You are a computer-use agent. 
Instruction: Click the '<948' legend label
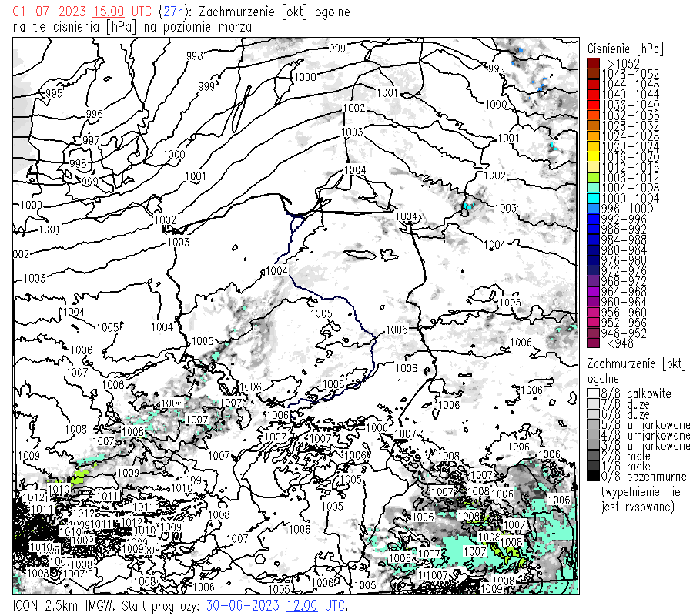tap(621, 343)
